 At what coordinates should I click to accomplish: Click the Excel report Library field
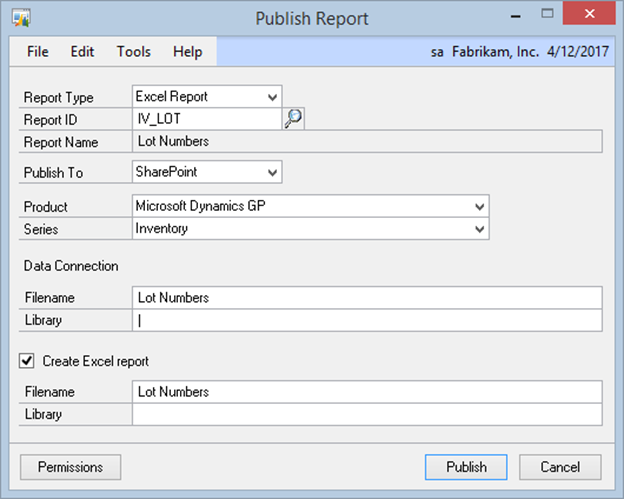click(x=367, y=414)
